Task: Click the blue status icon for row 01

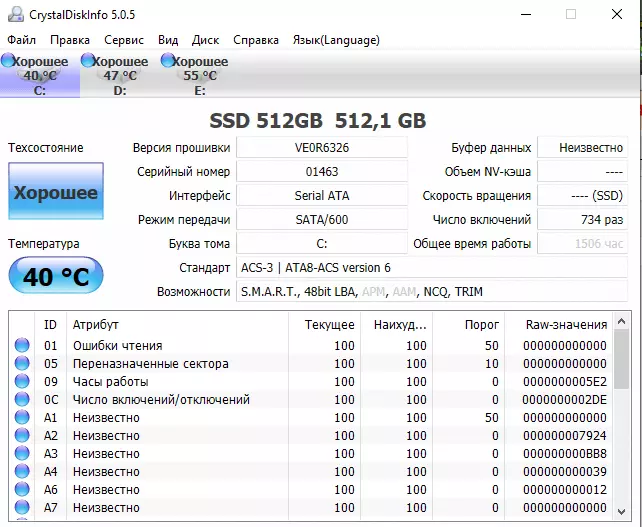Action: pos(22,345)
